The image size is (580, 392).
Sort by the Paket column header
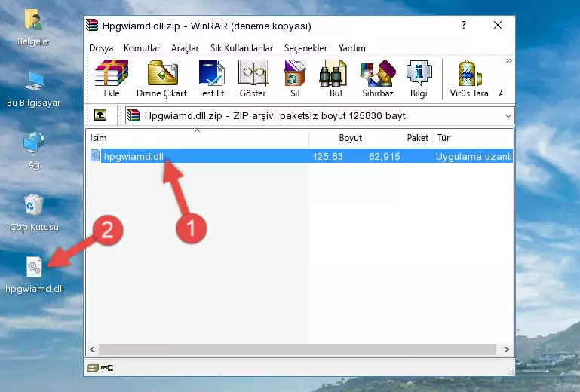pyautogui.click(x=399, y=138)
